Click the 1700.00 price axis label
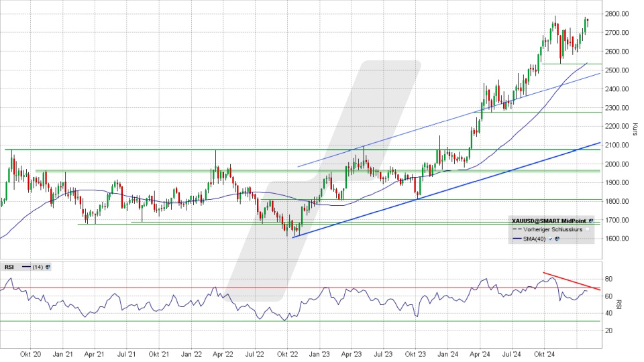This screenshot has height=362, width=644. [x=617, y=221]
